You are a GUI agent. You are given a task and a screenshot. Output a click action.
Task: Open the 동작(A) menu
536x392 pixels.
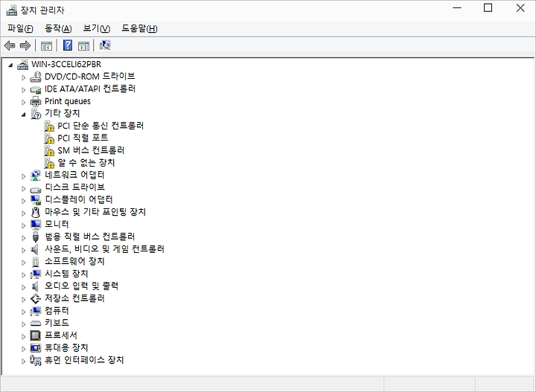pyautogui.click(x=58, y=28)
